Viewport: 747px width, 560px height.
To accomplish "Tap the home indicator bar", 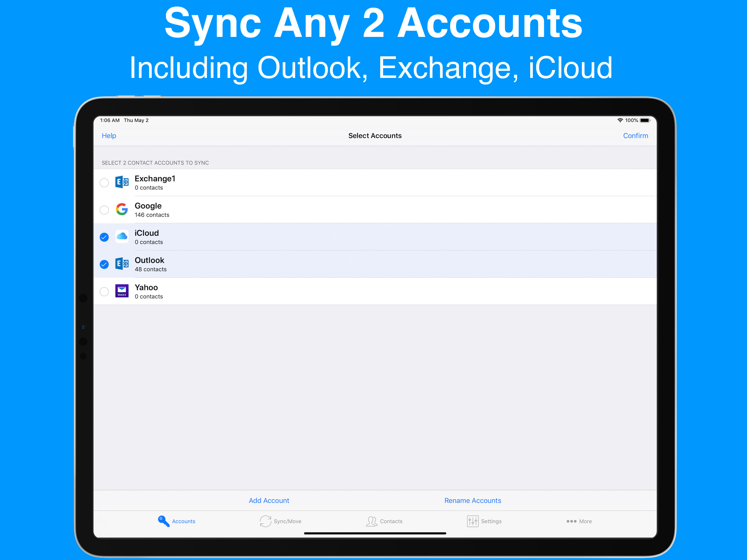I will click(x=375, y=534).
